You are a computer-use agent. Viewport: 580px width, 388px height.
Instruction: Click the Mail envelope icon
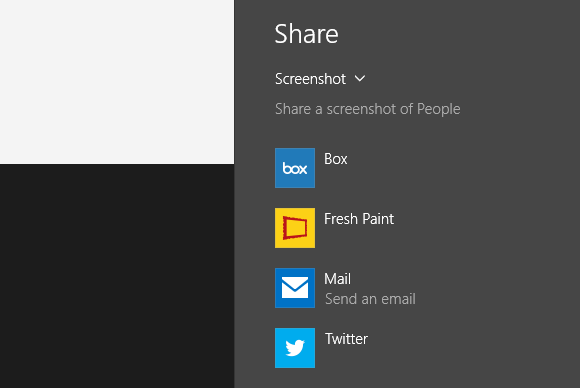(295, 288)
